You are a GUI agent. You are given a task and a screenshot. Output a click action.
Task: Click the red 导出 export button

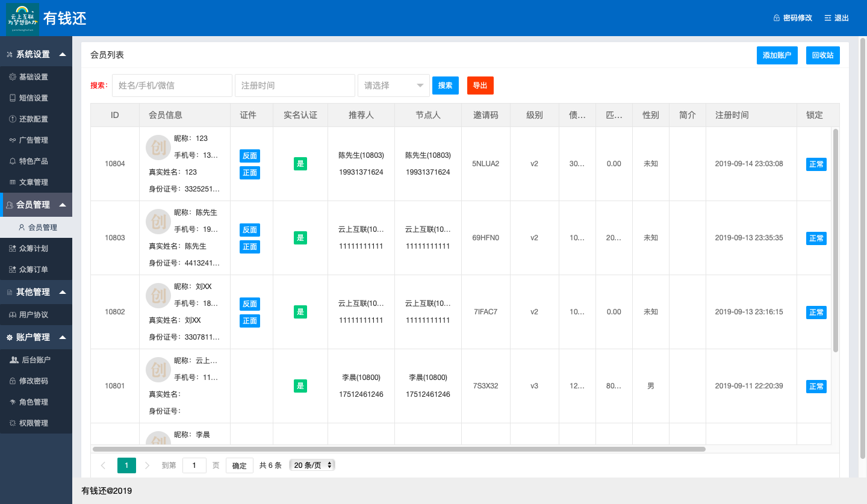[480, 86]
